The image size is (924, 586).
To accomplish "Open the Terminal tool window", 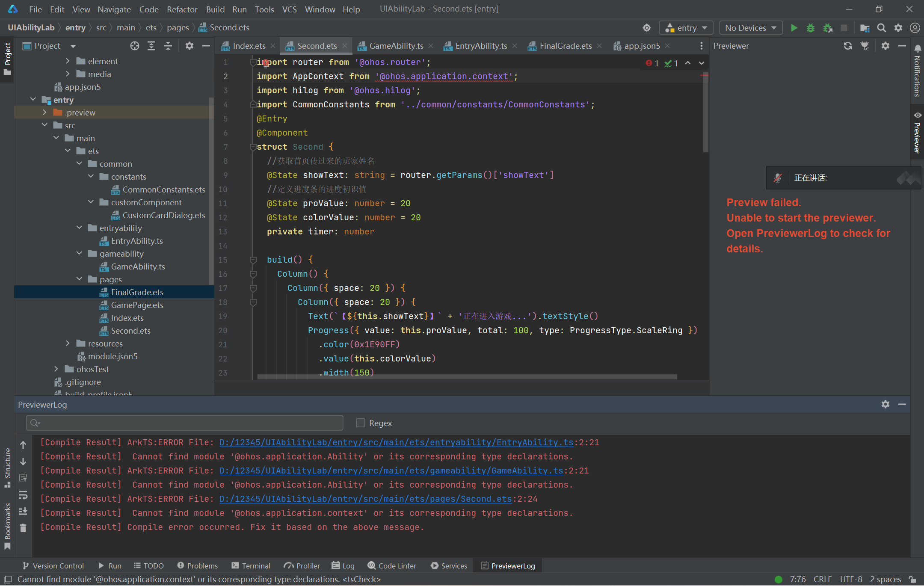I will (x=251, y=565).
